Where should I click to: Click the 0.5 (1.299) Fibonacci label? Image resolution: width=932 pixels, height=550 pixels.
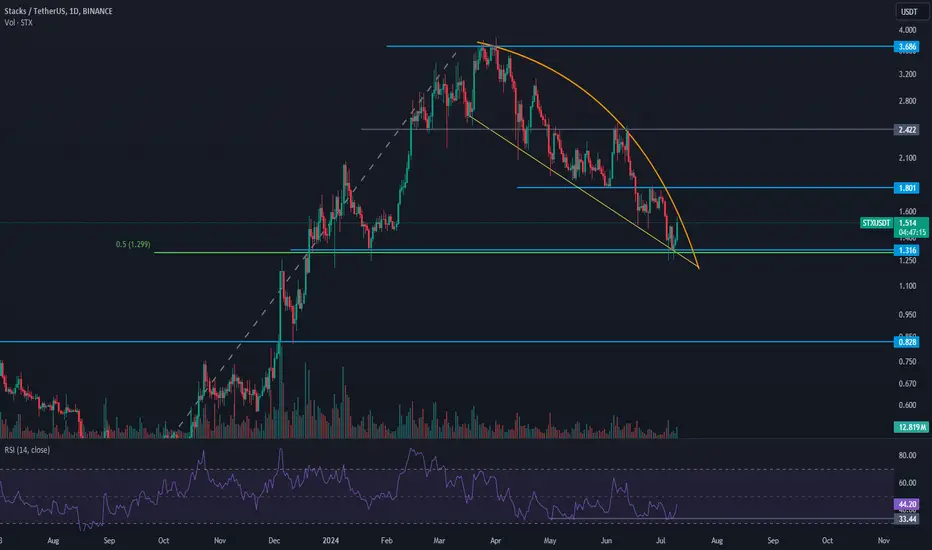[x=133, y=244]
